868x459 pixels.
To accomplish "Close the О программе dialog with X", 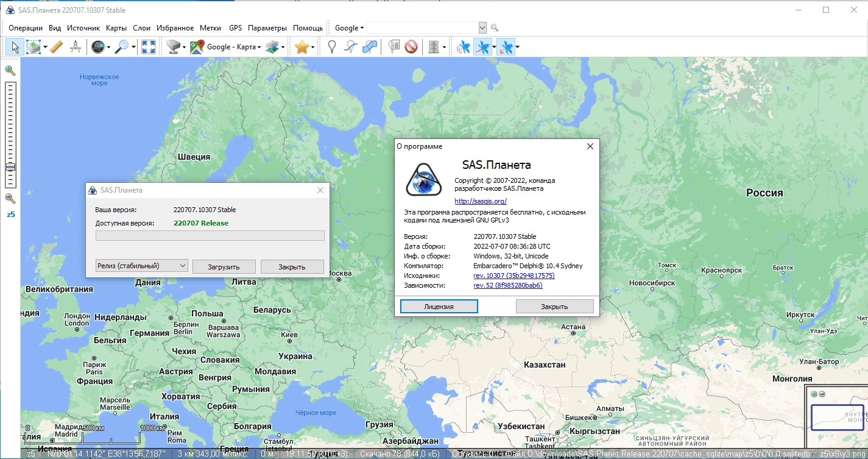I will click(x=590, y=146).
